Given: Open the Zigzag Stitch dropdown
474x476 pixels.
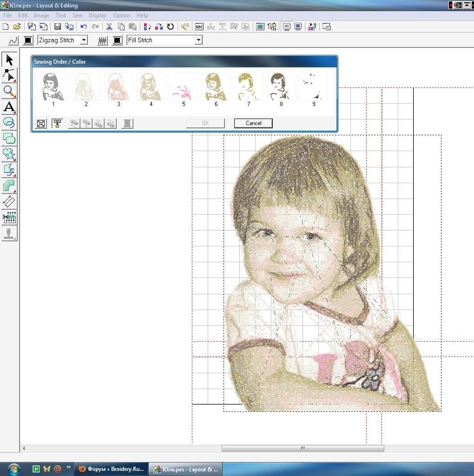Looking at the screenshot, I should tap(84, 40).
